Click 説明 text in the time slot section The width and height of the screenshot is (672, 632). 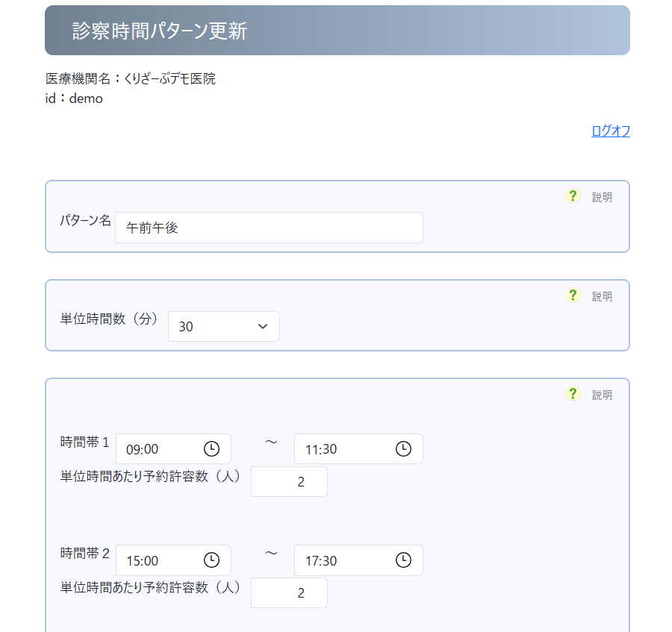602,395
